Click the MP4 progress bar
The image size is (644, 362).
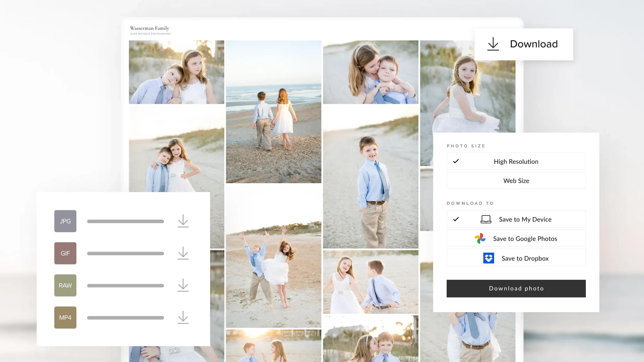click(125, 318)
